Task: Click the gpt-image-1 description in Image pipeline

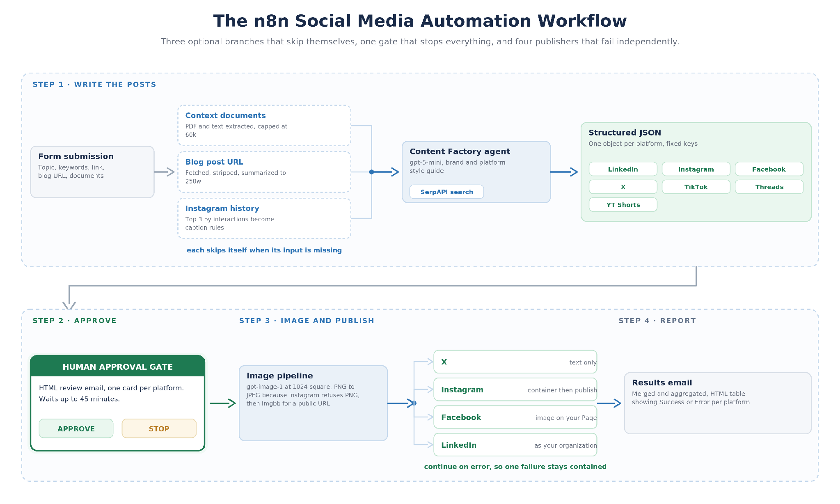Action: tap(303, 395)
